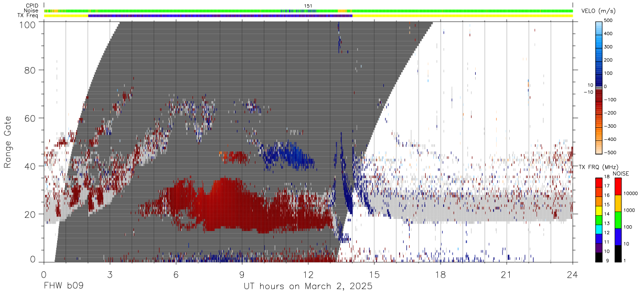Click the FHW b09 radar beam label

click(63, 287)
